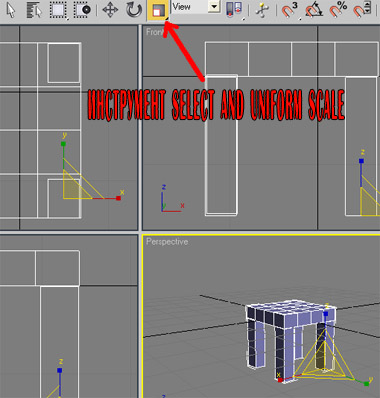
Task: Choose the Rectangular Selection Region tool
Action: point(59,10)
